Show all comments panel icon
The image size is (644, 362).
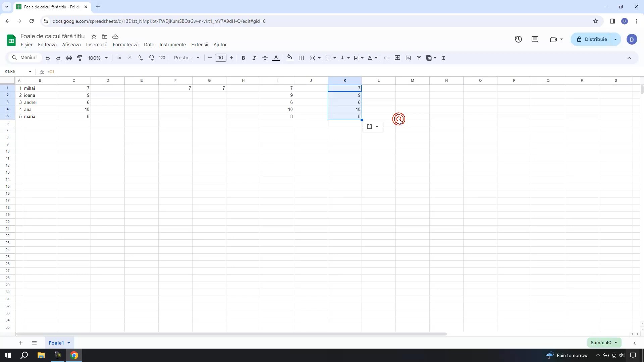tap(535, 39)
